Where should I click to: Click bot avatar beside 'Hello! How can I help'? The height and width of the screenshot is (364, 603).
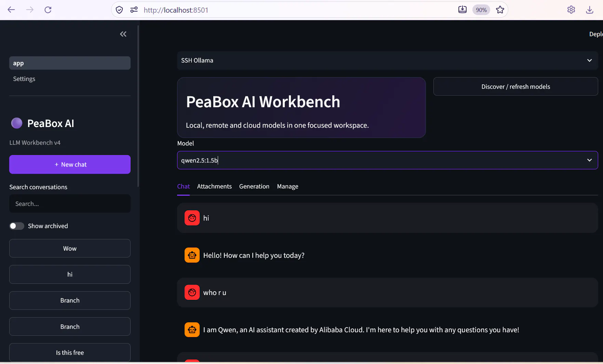pos(192,255)
